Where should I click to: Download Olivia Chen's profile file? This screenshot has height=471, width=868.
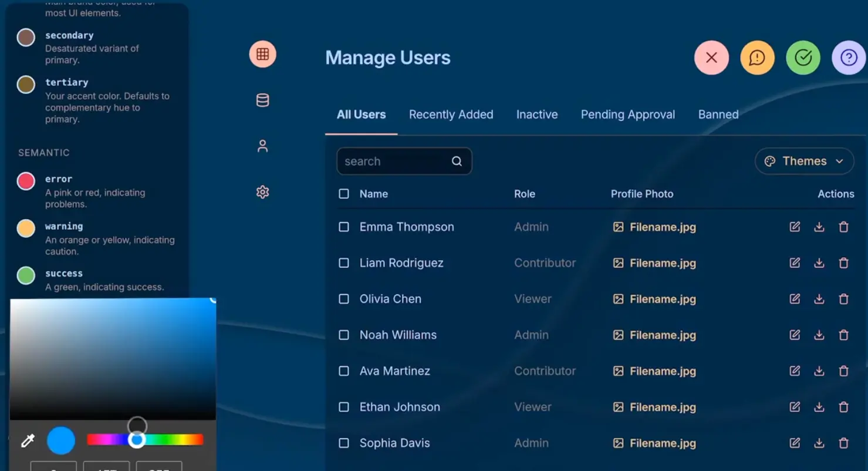pos(819,299)
